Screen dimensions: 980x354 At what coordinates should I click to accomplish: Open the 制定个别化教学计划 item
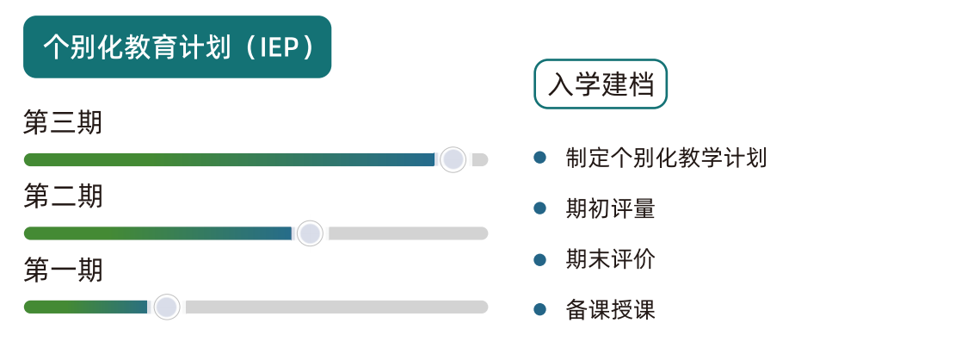(666, 158)
